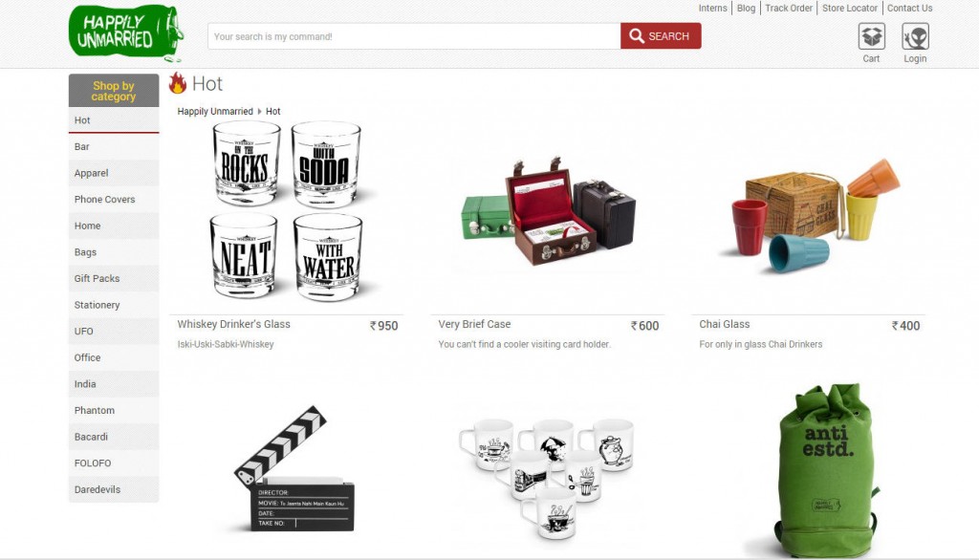
Task: Click the 'Iski-Uski-Sabki-Whiskey' description
Action: click(x=226, y=344)
